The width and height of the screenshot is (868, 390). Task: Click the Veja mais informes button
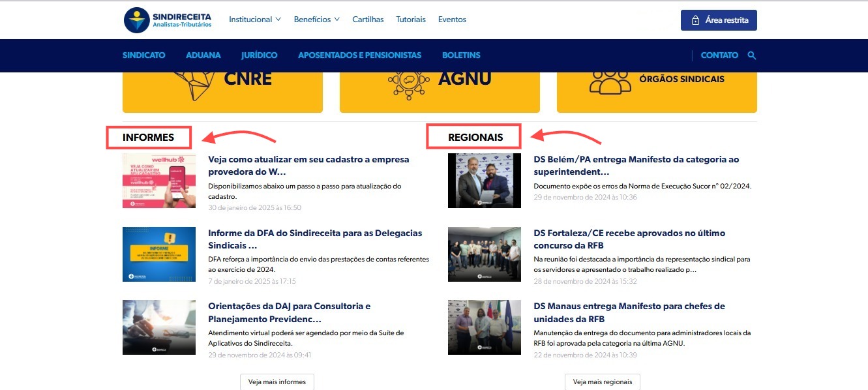tap(277, 382)
